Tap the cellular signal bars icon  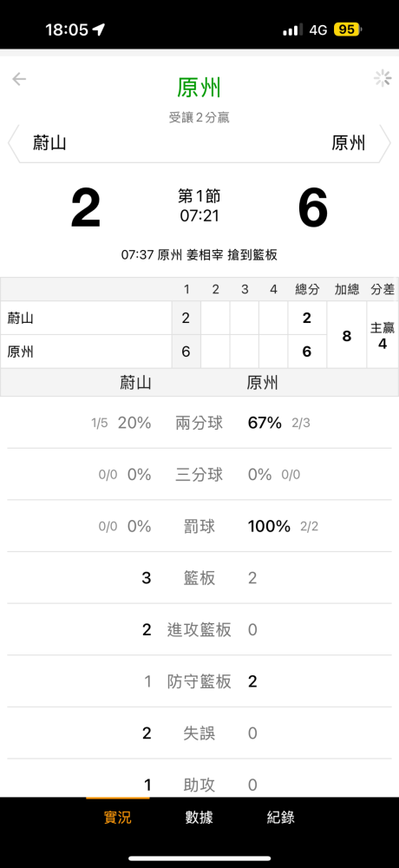(x=293, y=30)
